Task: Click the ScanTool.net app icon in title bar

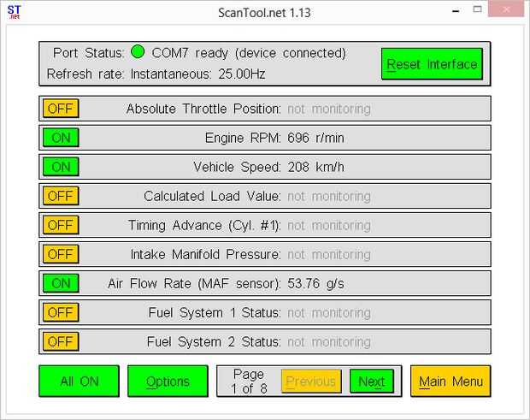Action: [14, 13]
